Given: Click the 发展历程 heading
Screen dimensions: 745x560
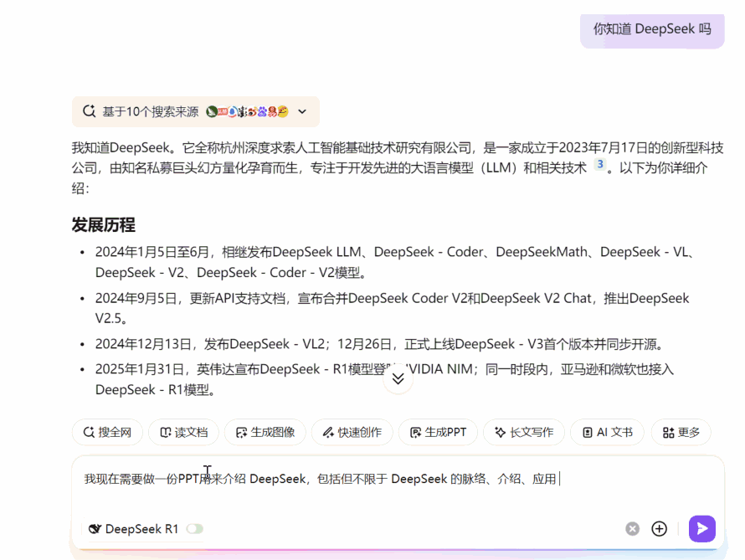Looking at the screenshot, I should click(104, 224).
